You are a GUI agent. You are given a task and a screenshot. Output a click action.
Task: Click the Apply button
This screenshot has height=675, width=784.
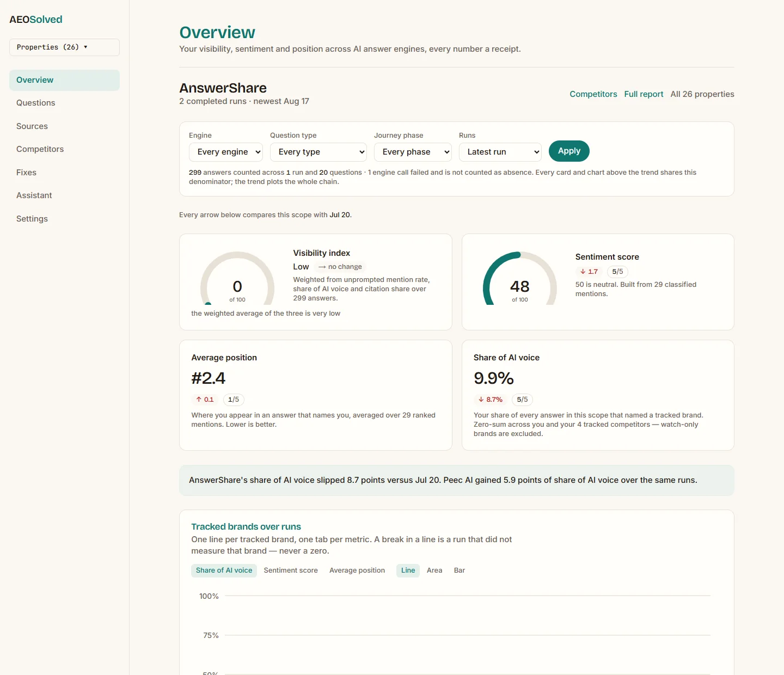click(569, 151)
